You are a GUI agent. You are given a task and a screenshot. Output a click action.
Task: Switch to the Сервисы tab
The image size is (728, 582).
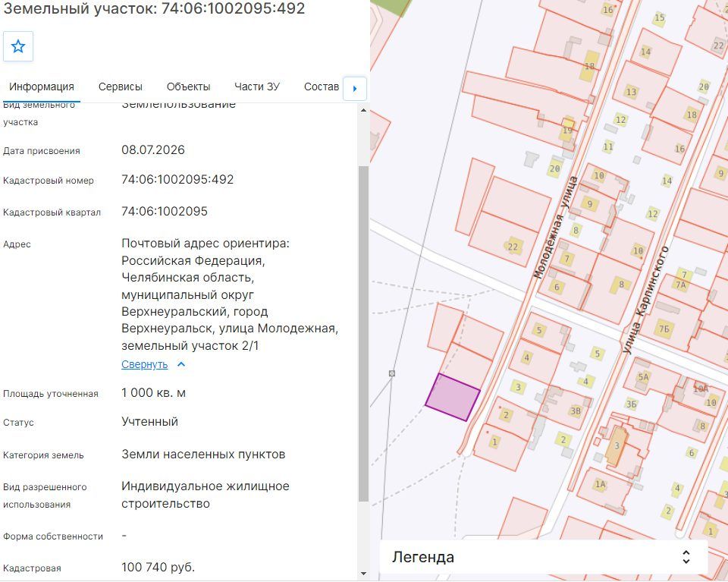tap(121, 87)
